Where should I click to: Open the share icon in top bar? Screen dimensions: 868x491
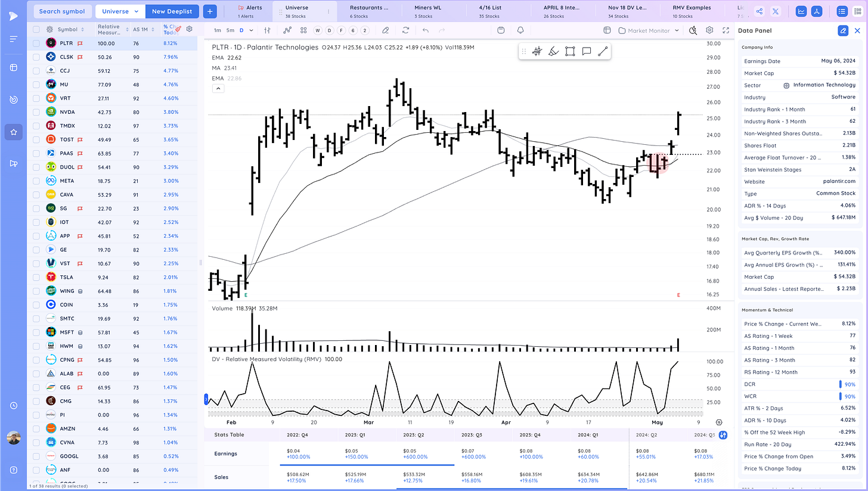(x=759, y=11)
